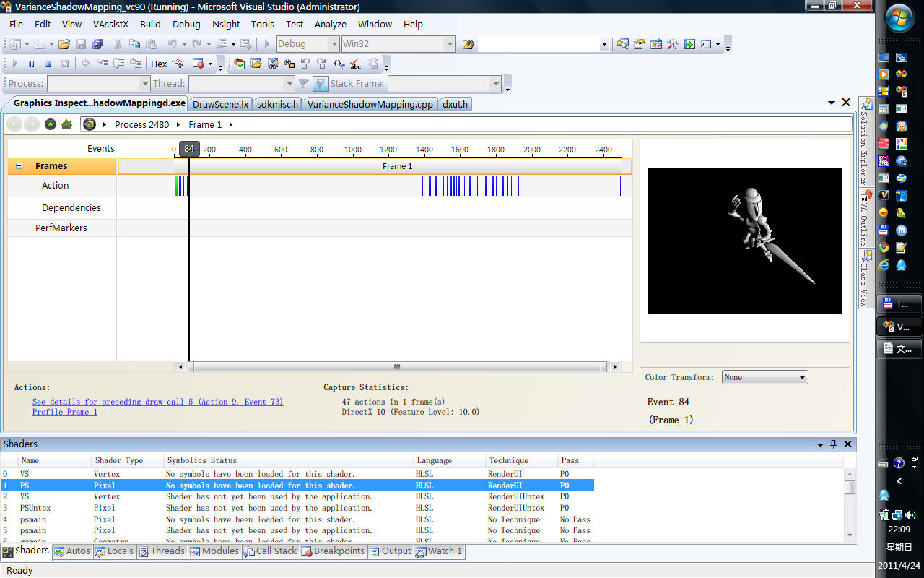Click the Break All pause icon
Image resolution: width=924 pixels, height=578 pixels.
tap(31, 64)
